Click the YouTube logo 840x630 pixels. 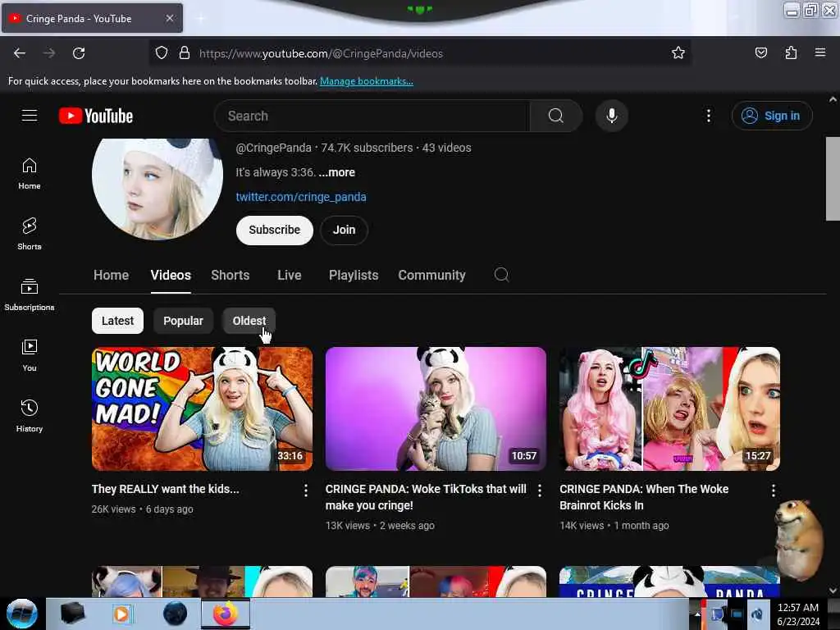(96, 116)
